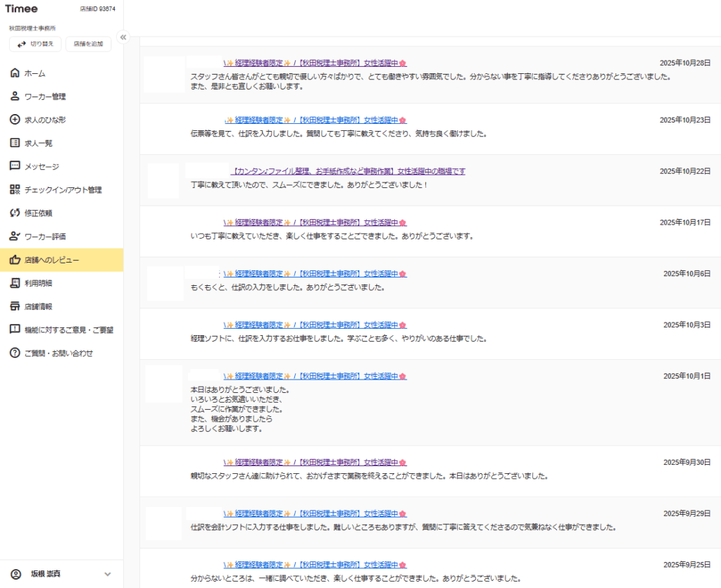Click the チェックイン/アウト管理 QR code icon

(x=15, y=189)
